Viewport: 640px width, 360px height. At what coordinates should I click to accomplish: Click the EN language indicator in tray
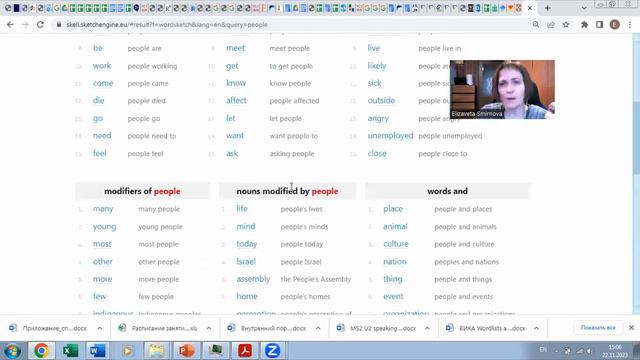click(x=543, y=350)
